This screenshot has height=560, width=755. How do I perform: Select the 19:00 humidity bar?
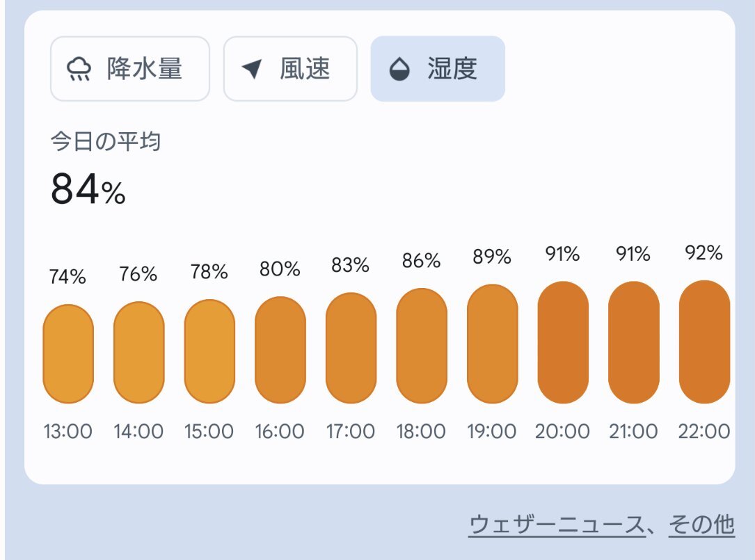(493, 344)
